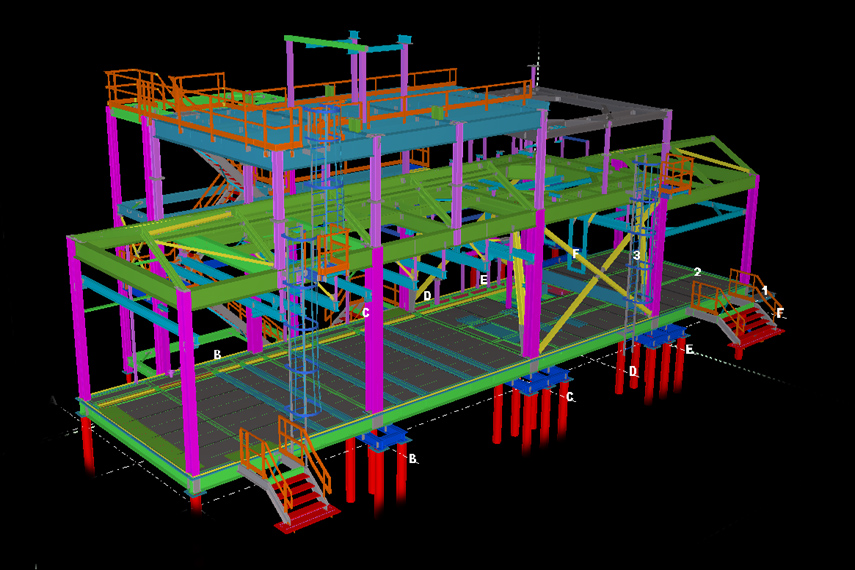Select the red pile at the front-left corner
The width and height of the screenshot is (855, 570).
tap(88, 438)
